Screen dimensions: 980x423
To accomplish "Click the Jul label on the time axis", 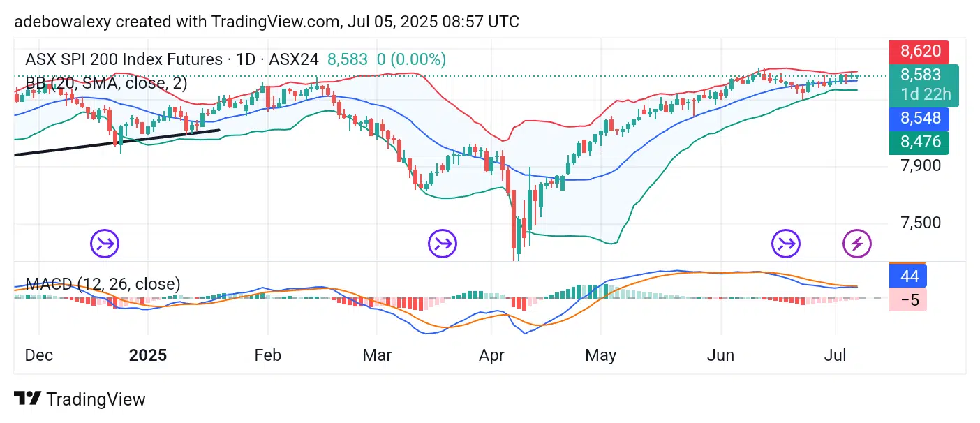I will click(x=836, y=355).
